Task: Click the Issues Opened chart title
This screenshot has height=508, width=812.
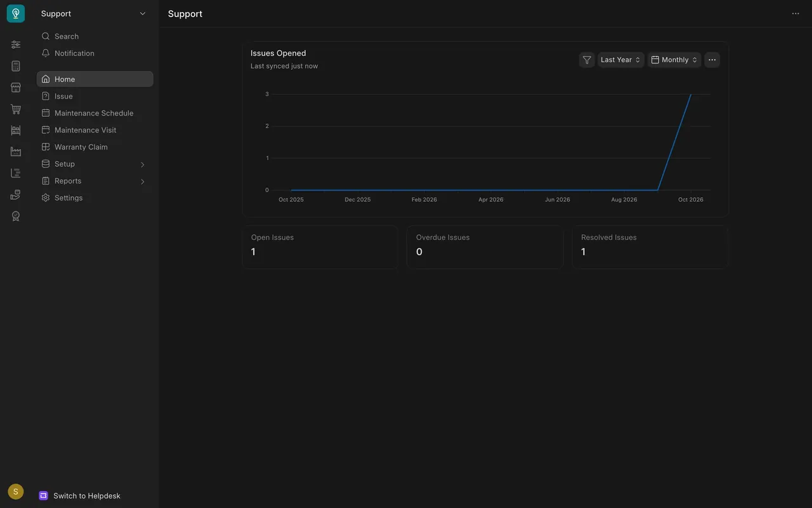Action: tap(278, 53)
